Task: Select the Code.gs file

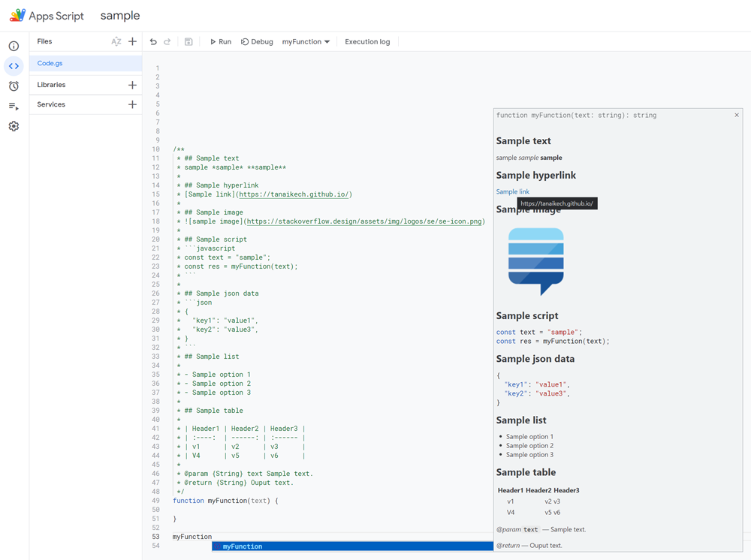Action: coord(86,63)
